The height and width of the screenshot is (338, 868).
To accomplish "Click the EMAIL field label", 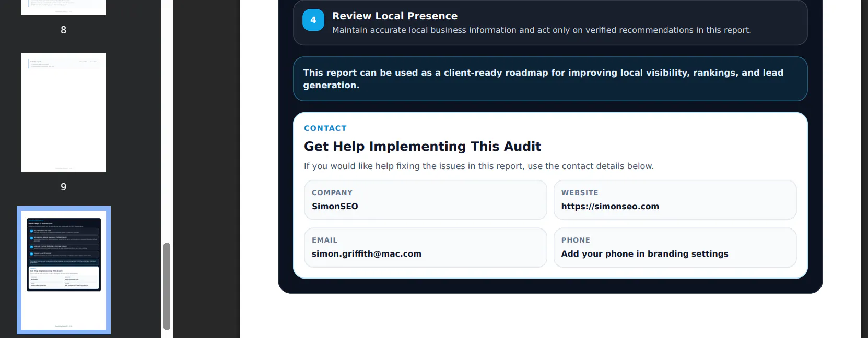I will (x=324, y=240).
